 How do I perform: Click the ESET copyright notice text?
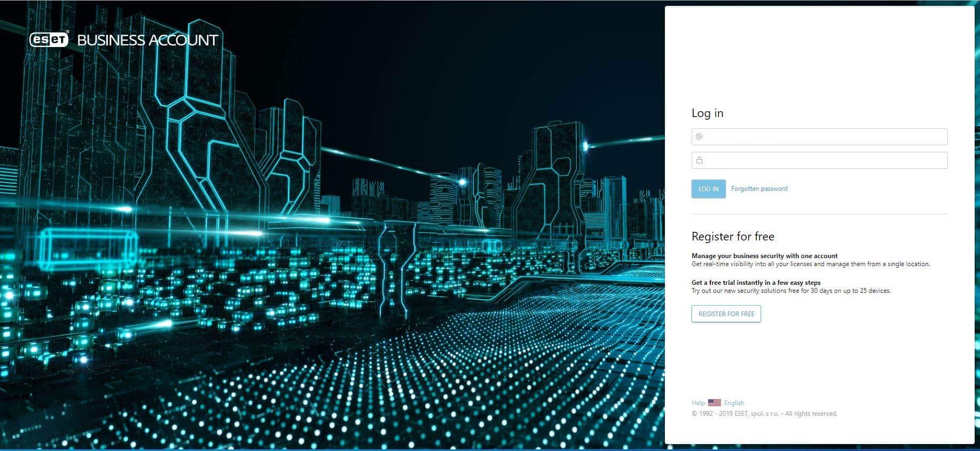764,414
